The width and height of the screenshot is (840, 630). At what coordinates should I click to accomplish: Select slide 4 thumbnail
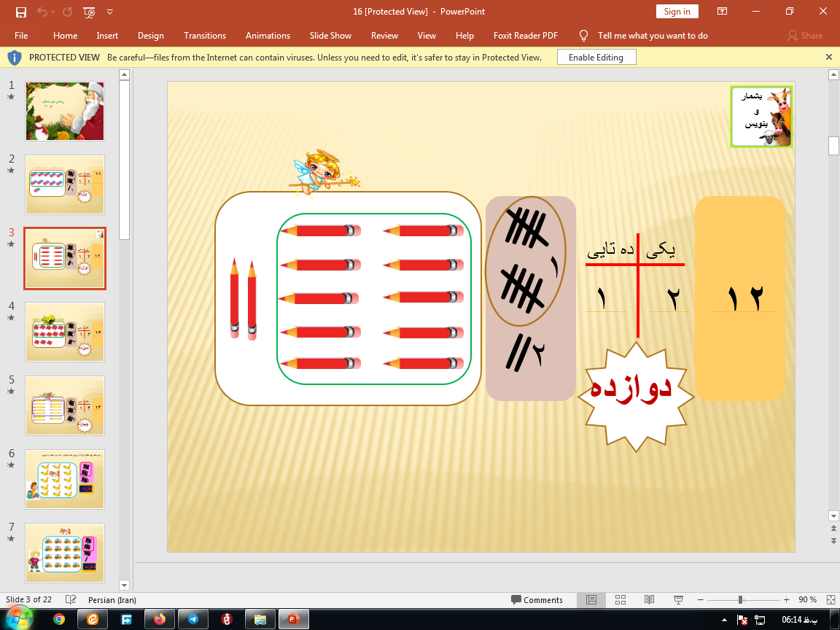point(65,332)
